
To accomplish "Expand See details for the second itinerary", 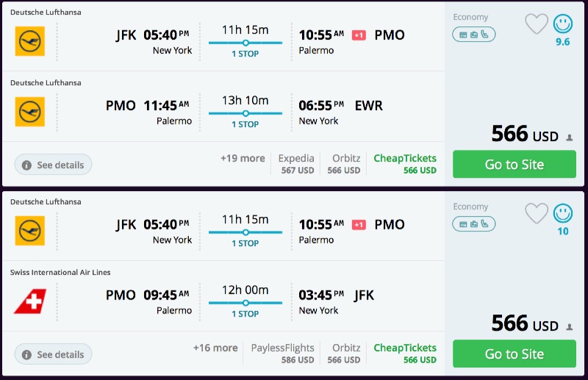I will [x=53, y=355].
